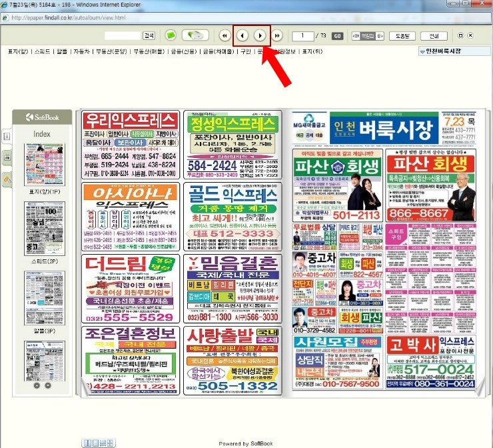Screen dimensions: 493x448
Task: Click the 인쇄 print button
Action: (434, 36)
